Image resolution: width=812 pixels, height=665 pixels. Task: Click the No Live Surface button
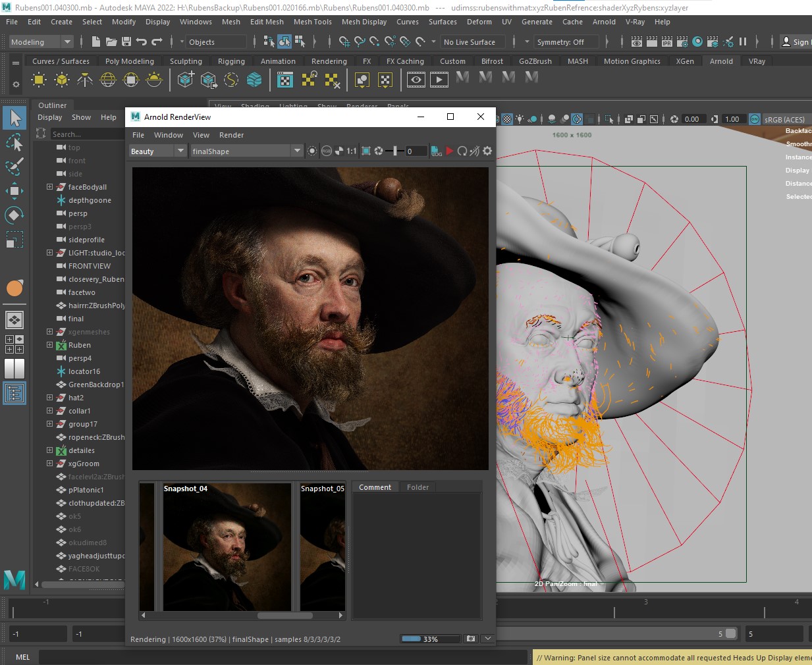470,42
